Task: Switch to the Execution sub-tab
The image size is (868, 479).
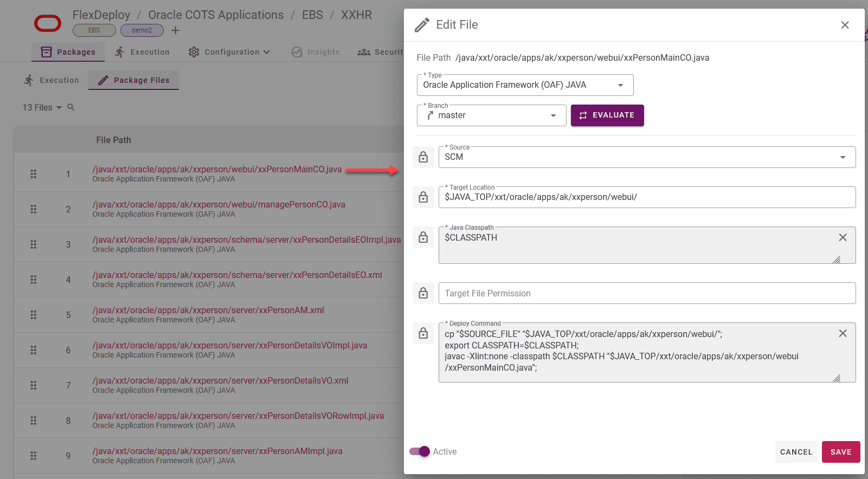Action: click(52, 80)
